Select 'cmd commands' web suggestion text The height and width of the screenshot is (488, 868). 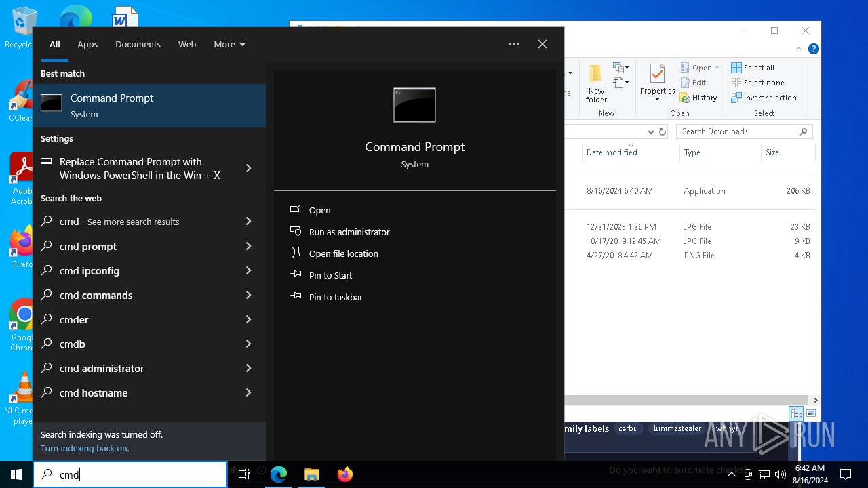point(96,295)
